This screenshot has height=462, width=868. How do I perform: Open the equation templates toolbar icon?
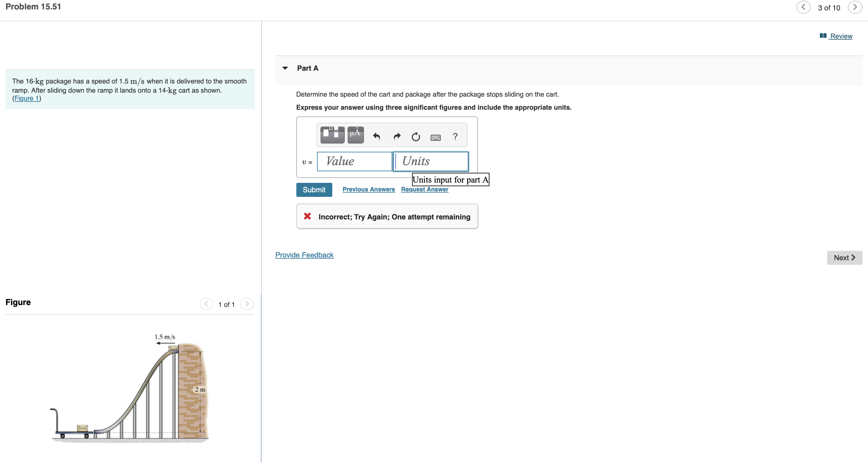point(332,135)
